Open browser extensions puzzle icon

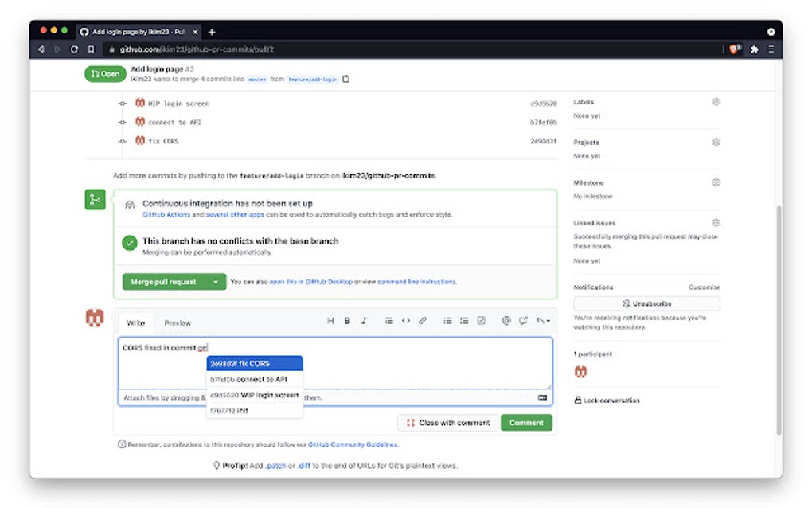point(755,49)
